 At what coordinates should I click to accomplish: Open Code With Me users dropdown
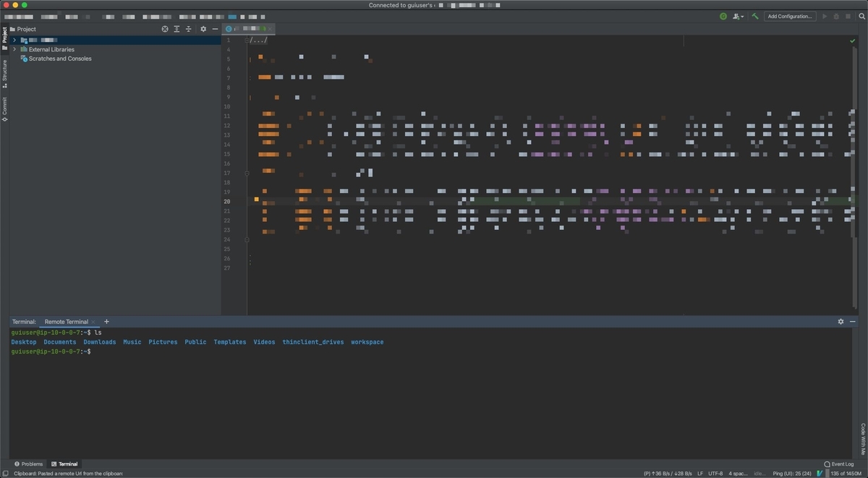738,16
